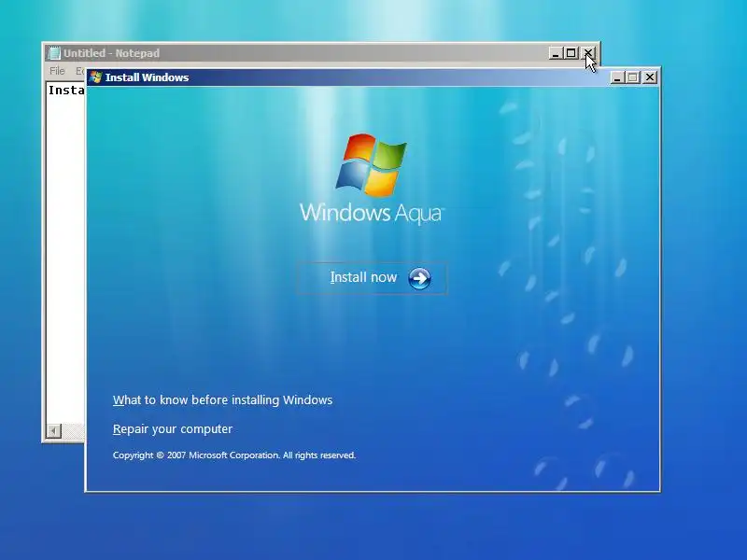This screenshot has height=560, width=747.
Task: Maximize the Install Windows window
Action: 633,77
